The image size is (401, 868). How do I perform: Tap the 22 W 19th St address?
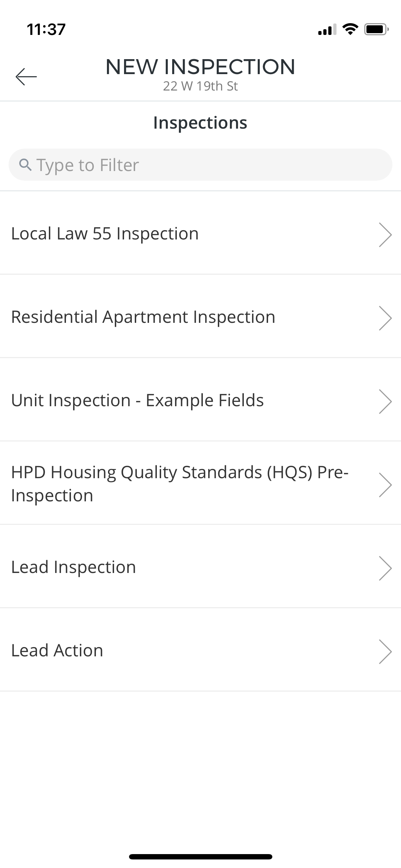point(200,86)
